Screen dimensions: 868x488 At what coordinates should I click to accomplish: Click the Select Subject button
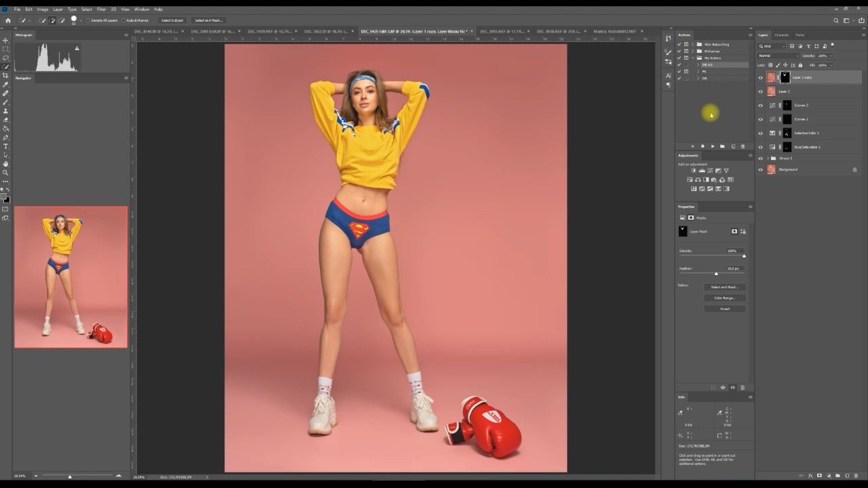pyautogui.click(x=172, y=20)
